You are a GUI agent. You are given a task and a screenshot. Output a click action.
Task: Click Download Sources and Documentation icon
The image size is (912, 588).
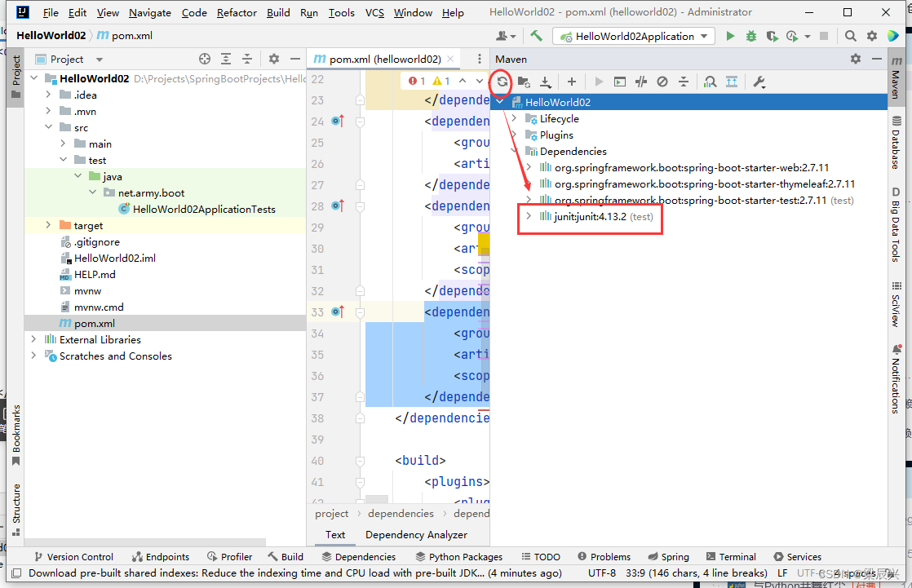pos(545,82)
